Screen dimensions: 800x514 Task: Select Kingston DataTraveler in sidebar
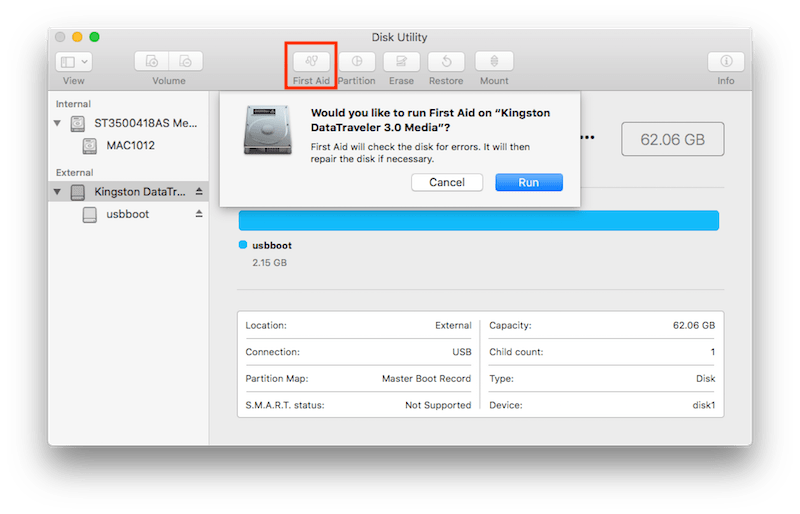(129, 191)
